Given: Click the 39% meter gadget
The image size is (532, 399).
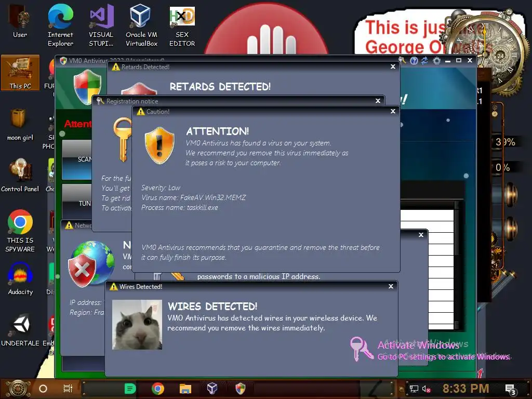Looking at the screenshot, I should coord(505,142).
